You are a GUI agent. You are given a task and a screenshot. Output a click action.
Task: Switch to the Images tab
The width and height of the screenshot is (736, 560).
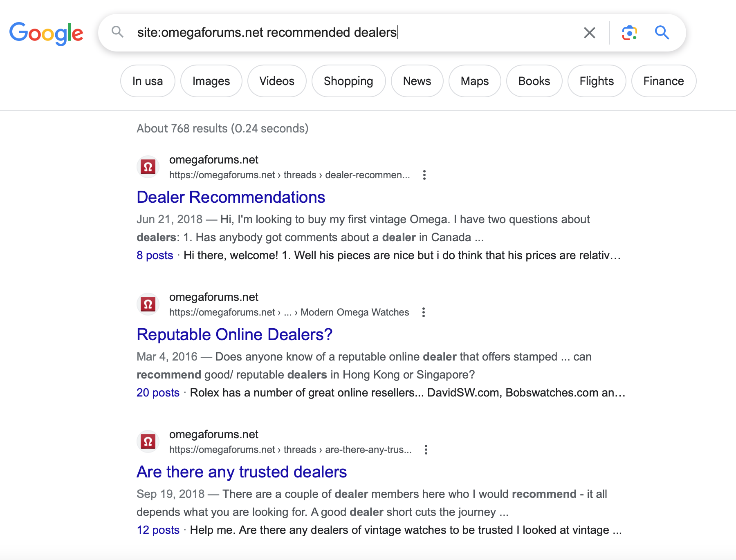[x=211, y=81]
